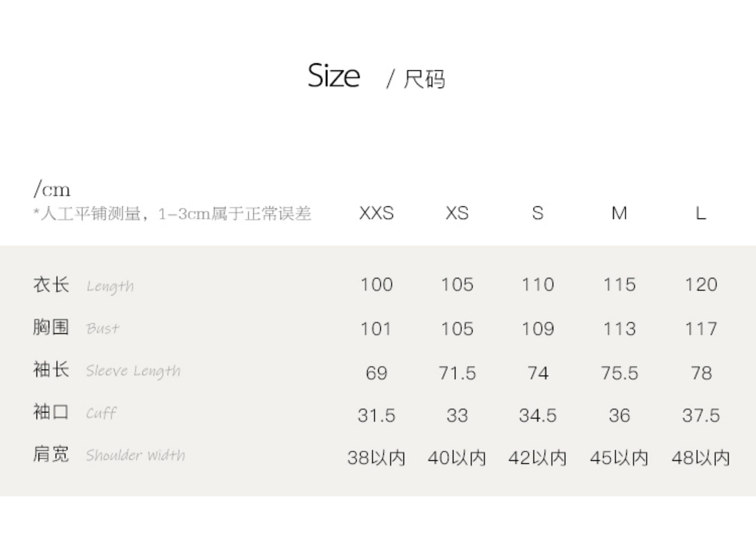Select the XXS column header
This screenshot has height=539, width=756.
376,213
